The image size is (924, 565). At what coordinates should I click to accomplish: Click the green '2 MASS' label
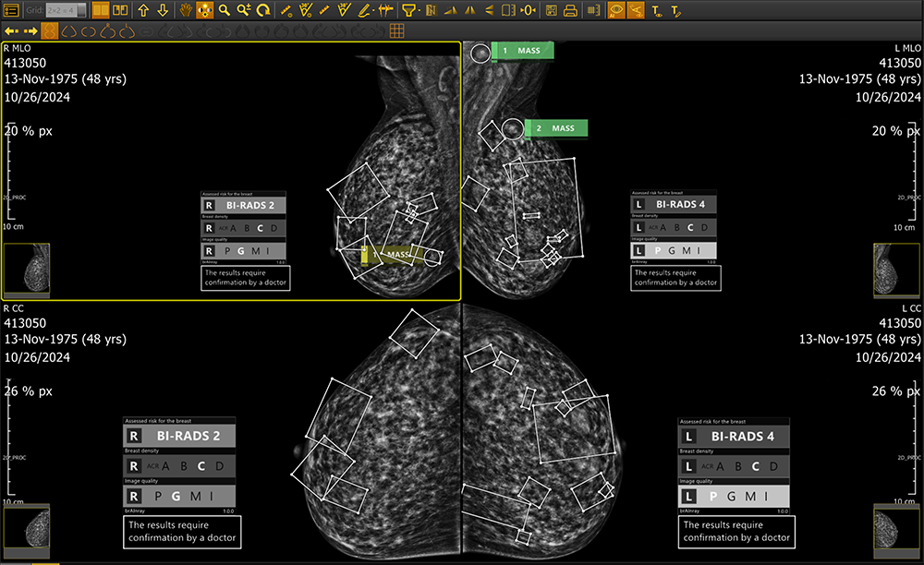click(556, 128)
